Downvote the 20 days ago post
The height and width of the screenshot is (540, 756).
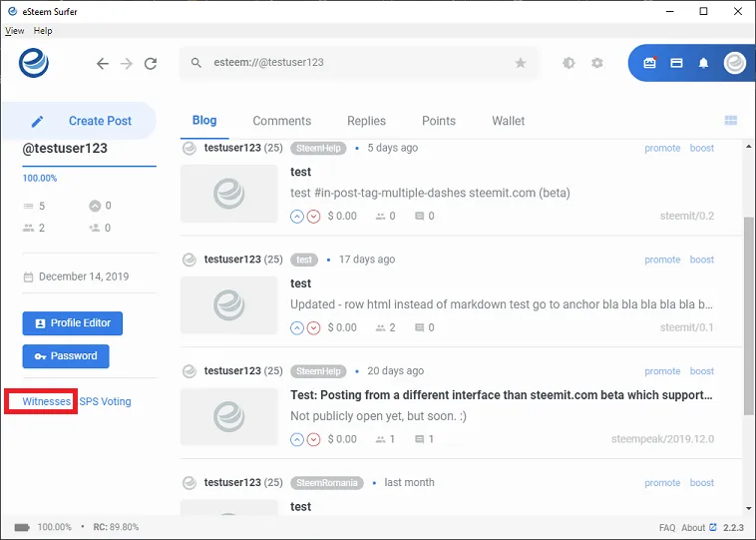click(x=314, y=439)
